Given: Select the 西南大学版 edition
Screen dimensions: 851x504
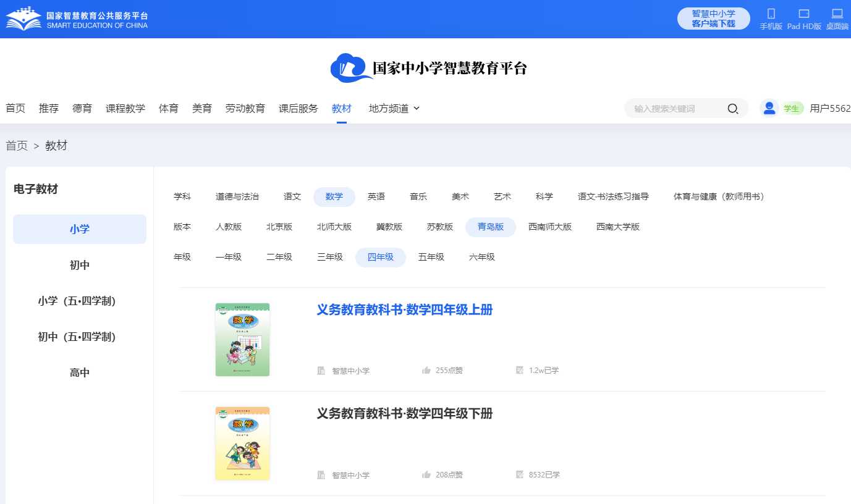Looking at the screenshot, I should (618, 227).
